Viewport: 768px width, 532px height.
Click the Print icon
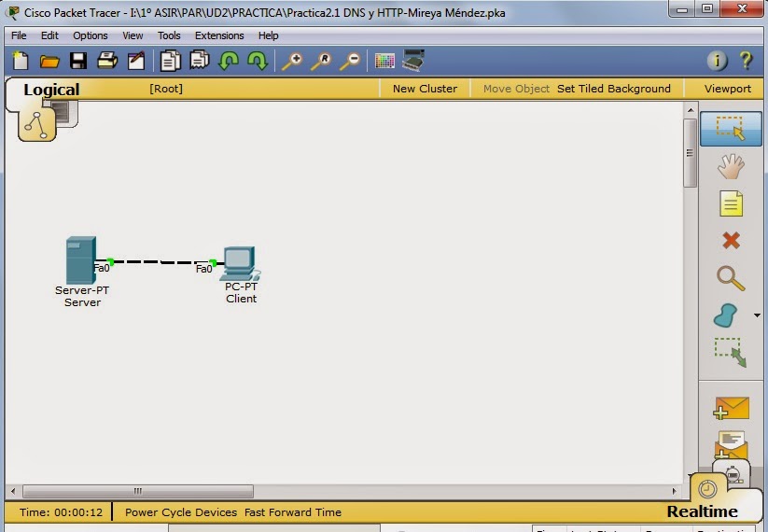(107, 61)
